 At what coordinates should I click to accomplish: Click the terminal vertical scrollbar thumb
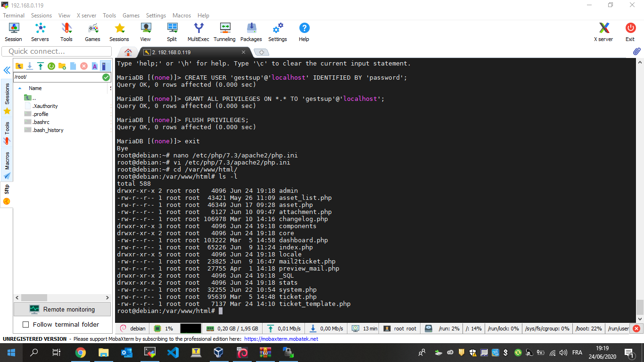click(639, 307)
